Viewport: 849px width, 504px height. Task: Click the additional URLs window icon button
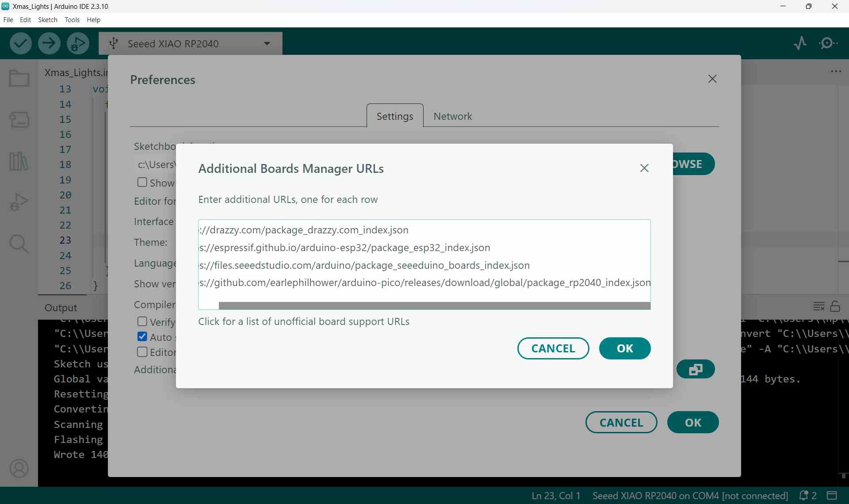pyautogui.click(x=696, y=369)
